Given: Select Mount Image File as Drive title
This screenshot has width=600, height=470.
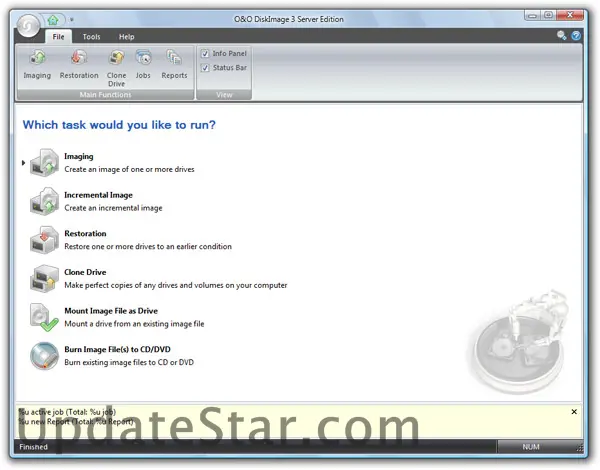Looking at the screenshot, I should click(x=111, y=311).
